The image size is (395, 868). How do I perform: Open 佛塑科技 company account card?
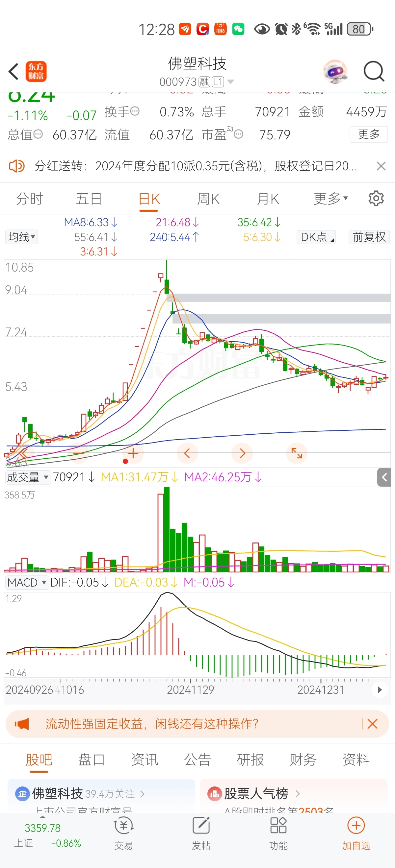(x=101, y=796)
